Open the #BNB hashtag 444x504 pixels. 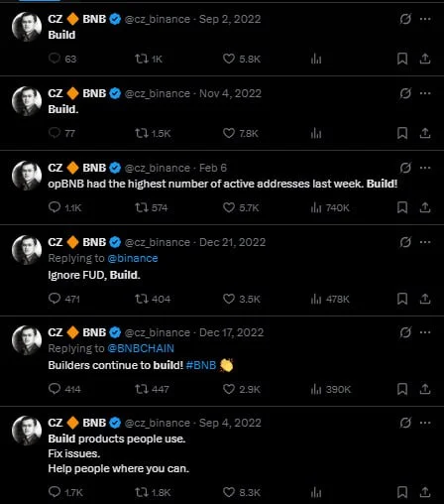[201, 365]
